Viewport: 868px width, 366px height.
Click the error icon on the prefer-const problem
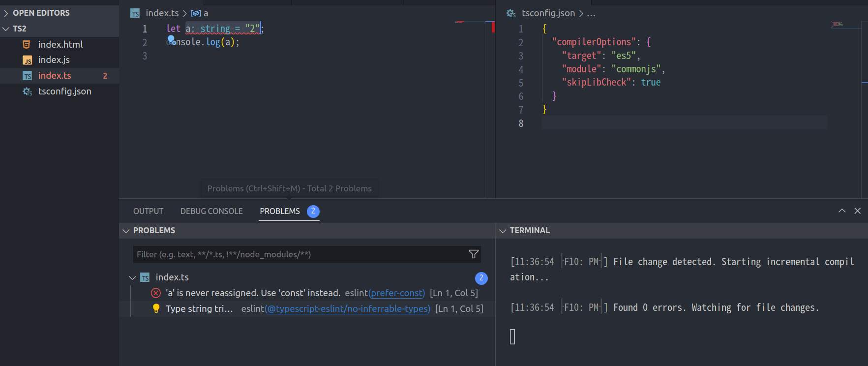[156, 293]
